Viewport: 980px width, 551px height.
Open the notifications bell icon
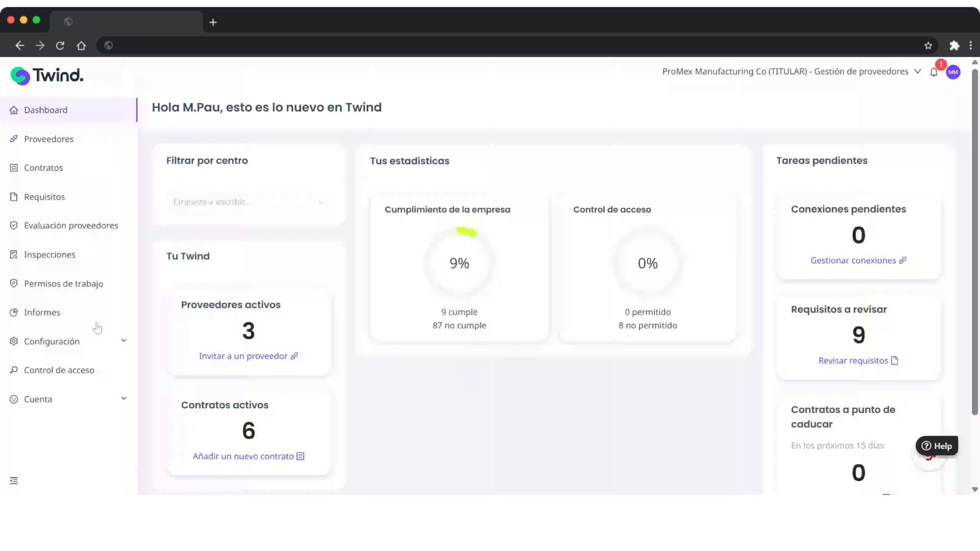click(x=934, y=72)
